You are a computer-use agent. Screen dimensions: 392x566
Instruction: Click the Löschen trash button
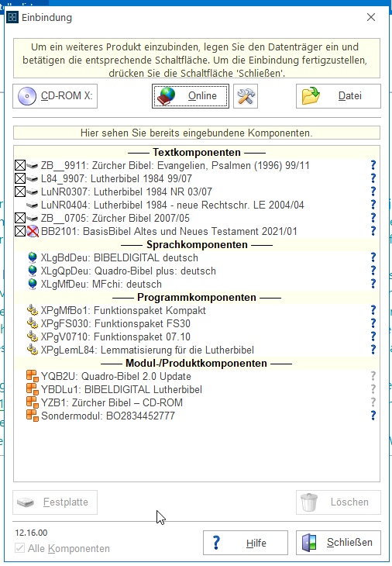coord(339,502)
